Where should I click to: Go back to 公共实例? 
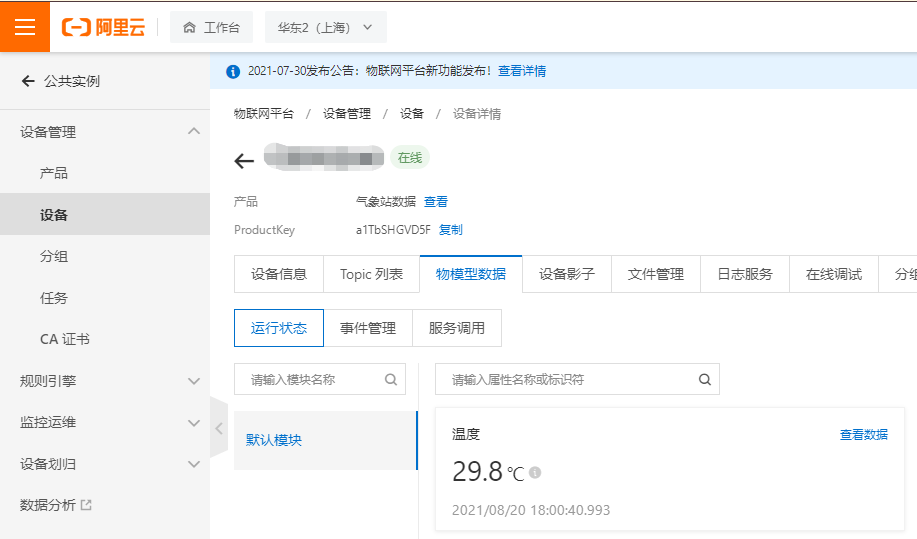[61, 81]
